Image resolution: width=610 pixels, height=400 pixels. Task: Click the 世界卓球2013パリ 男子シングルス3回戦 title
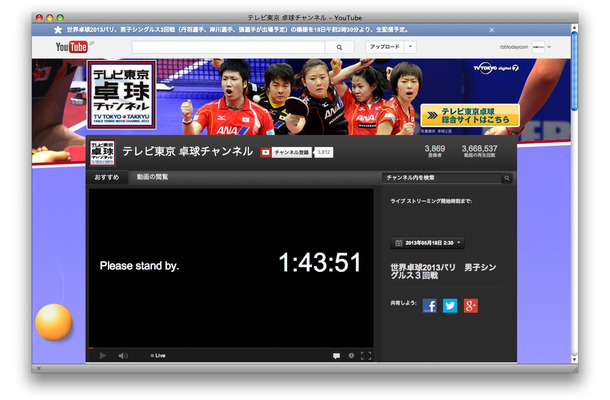(x=443, y=271)
